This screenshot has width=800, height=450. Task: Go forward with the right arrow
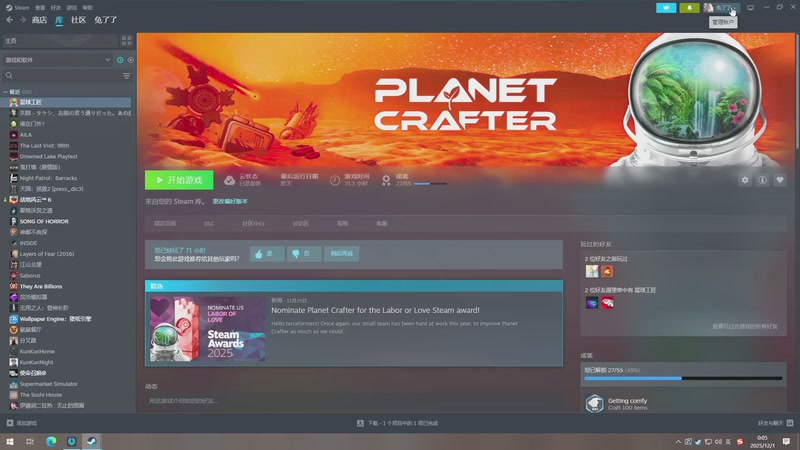coord(22,20)
